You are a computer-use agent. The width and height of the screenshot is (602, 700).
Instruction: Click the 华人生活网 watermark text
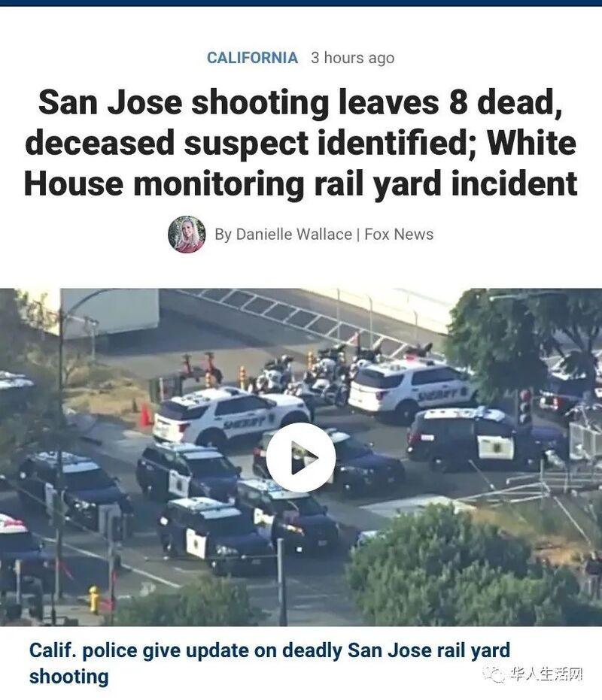[x=546, y=674]
